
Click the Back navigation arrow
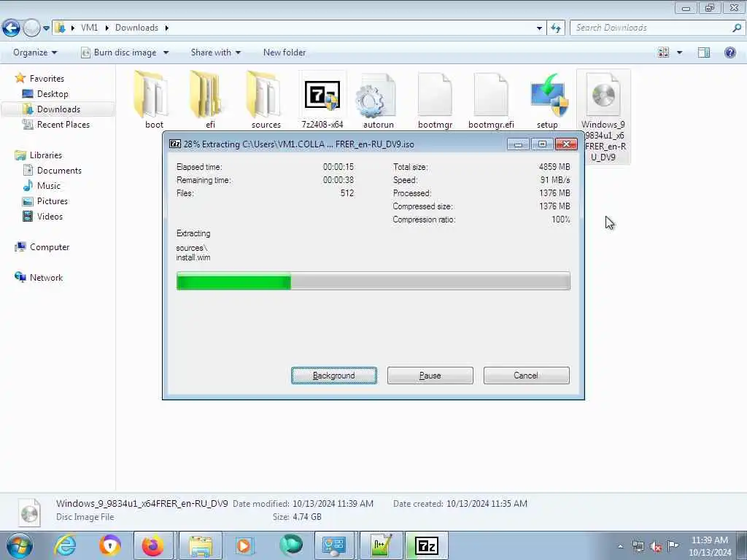[12, 28]
